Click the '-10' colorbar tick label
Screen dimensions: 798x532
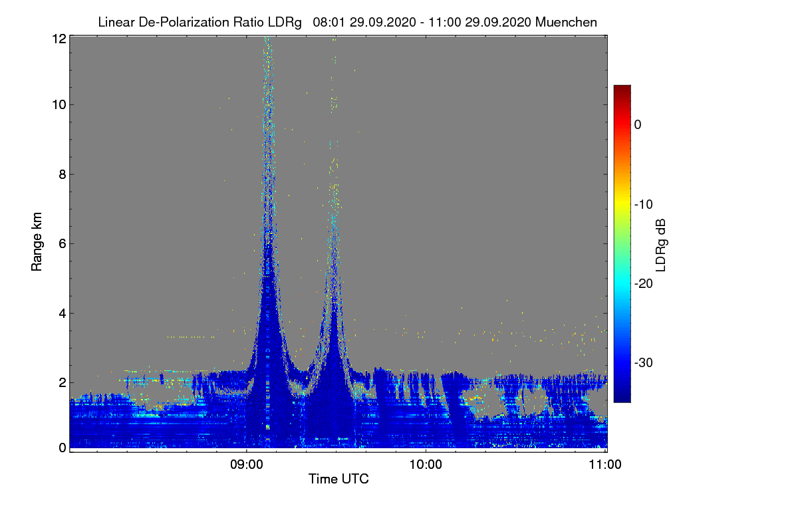(644, 204)
